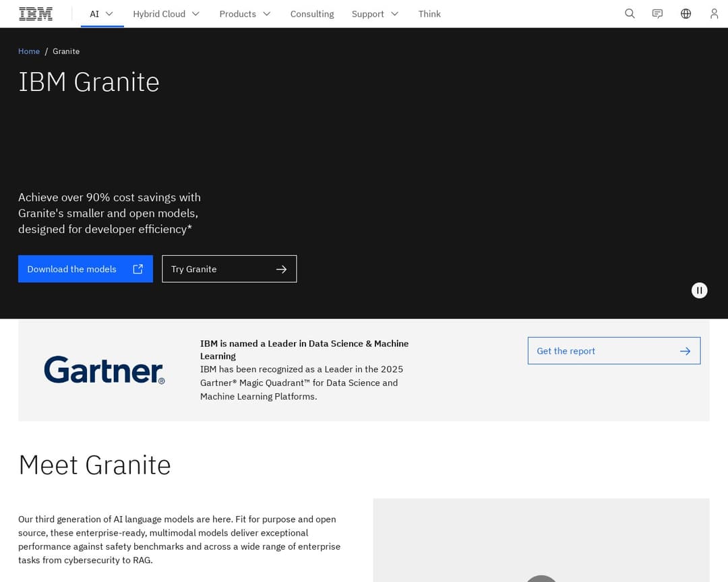Expand the AI menu

click(102, 14)
